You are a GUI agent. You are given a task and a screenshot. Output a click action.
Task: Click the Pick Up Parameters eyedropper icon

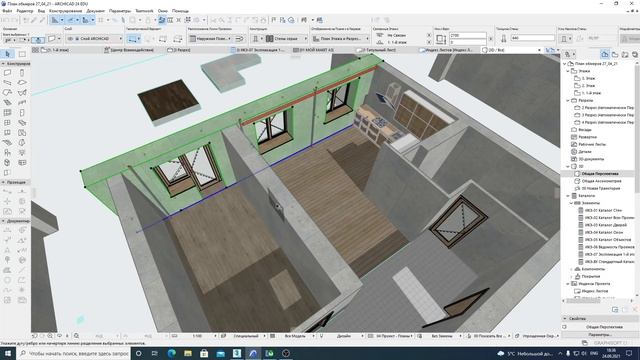34,20
